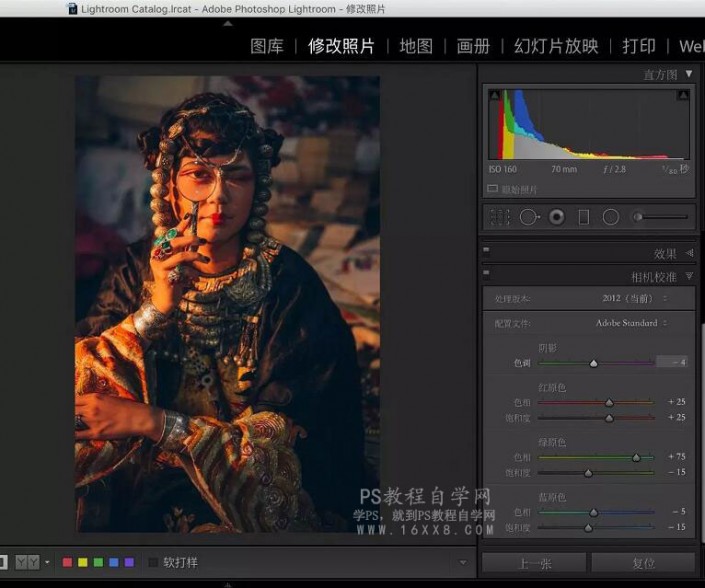This screenshot has width=705, height=588.
Task: Apply the purple color label
Action: tap(129, 562)
